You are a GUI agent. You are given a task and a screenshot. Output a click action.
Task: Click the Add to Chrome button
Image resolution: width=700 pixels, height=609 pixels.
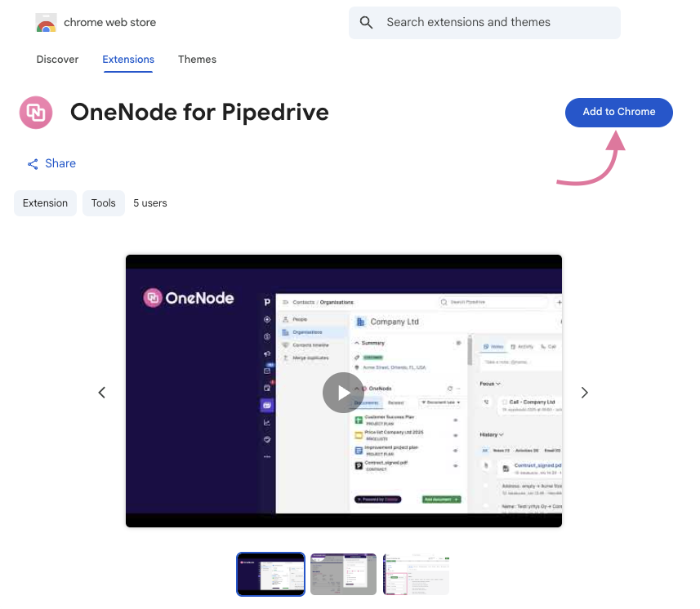pyautogui.click(x=619, y=112)
